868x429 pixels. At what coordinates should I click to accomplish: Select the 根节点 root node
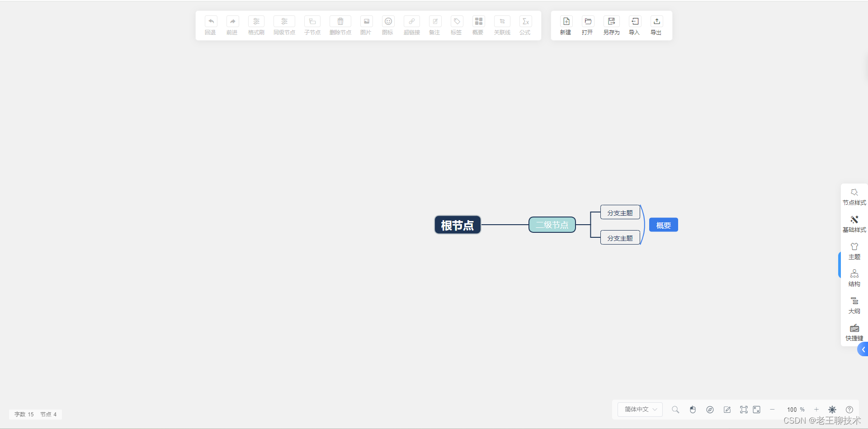[x=458, y=225]
